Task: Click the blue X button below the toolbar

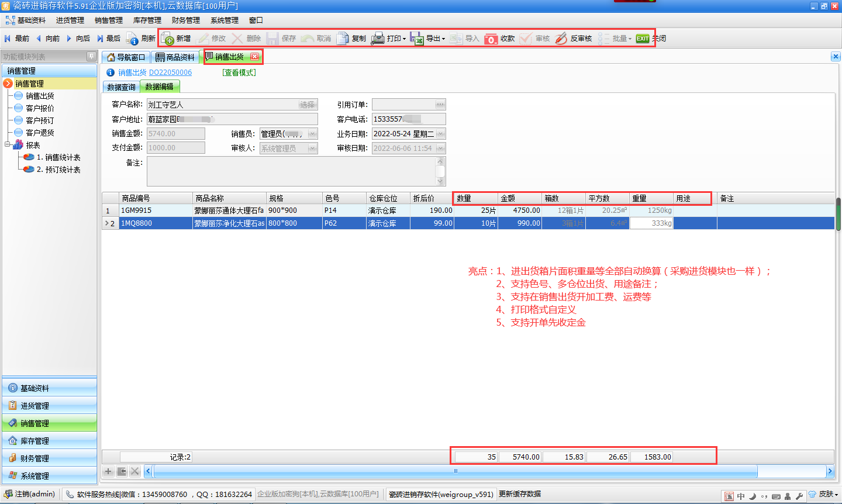Action: click(x=836, y=57)
